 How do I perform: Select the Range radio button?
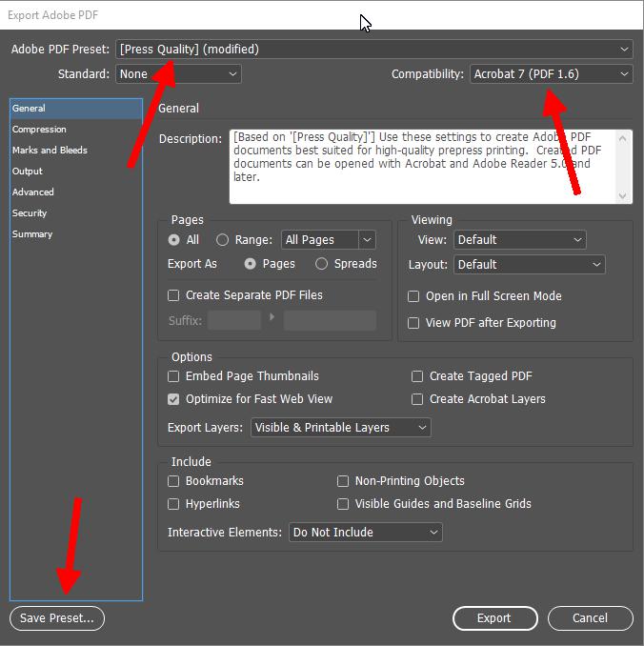tap(223, 240)
